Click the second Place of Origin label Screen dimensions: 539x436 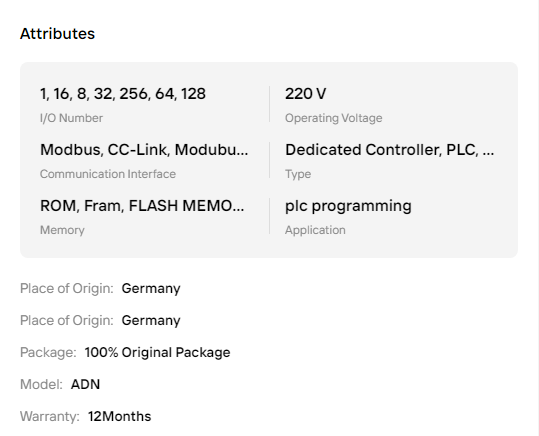coord(67,320)
